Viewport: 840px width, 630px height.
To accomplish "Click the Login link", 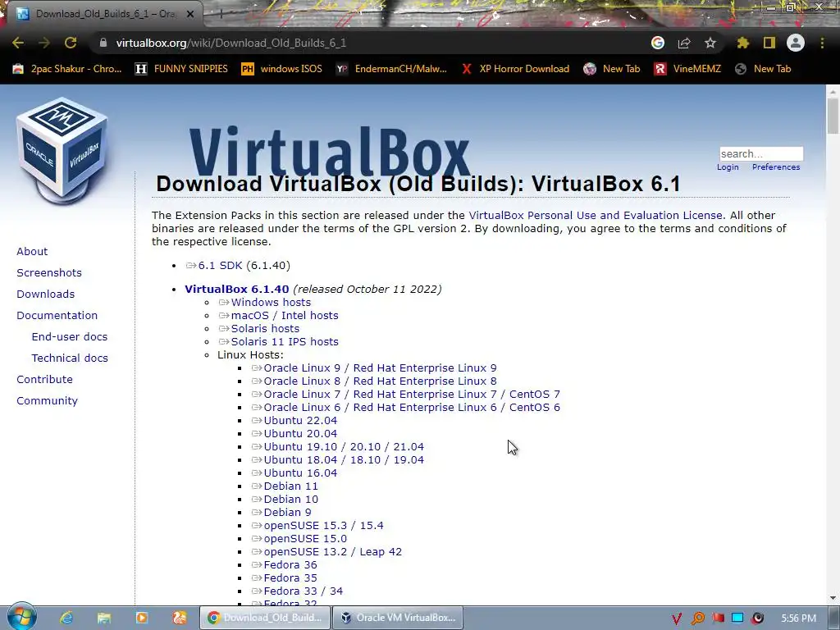I will point(728,167).
